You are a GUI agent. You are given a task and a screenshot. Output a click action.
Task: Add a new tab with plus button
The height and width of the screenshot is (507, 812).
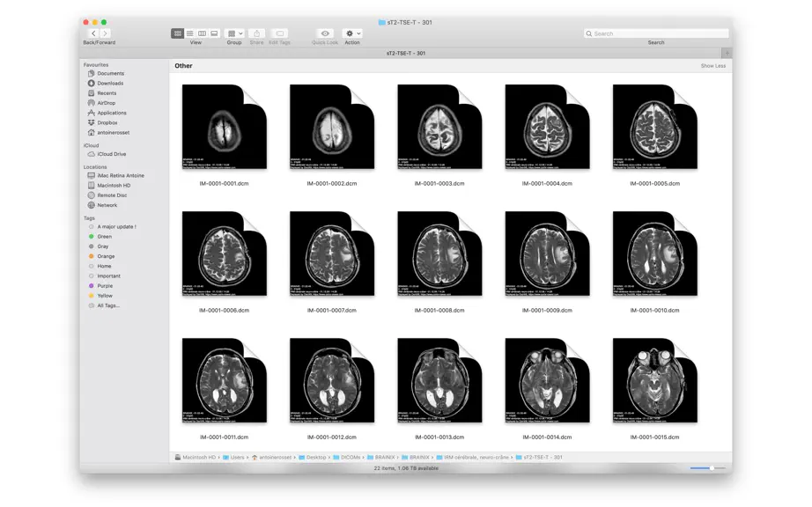727,54
